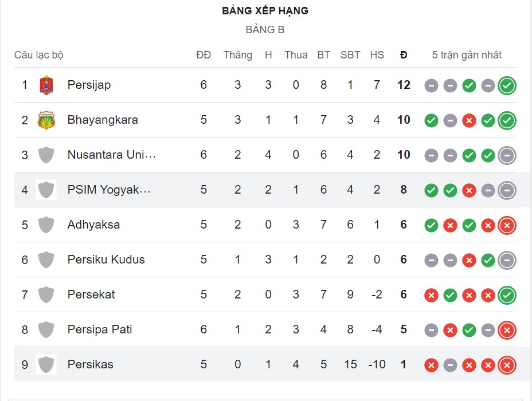
Task: Sort the table by the ĐĐ column
Action: point(204,55)
